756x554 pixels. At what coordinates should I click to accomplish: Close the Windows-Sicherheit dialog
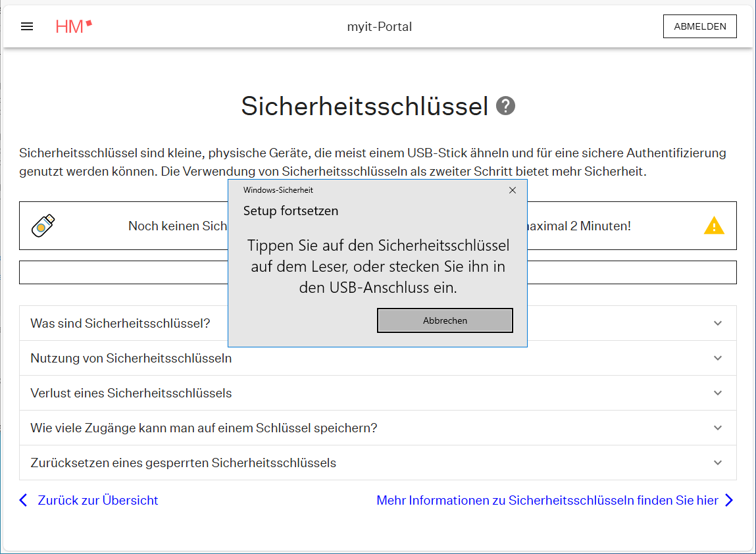click(513, 190)
